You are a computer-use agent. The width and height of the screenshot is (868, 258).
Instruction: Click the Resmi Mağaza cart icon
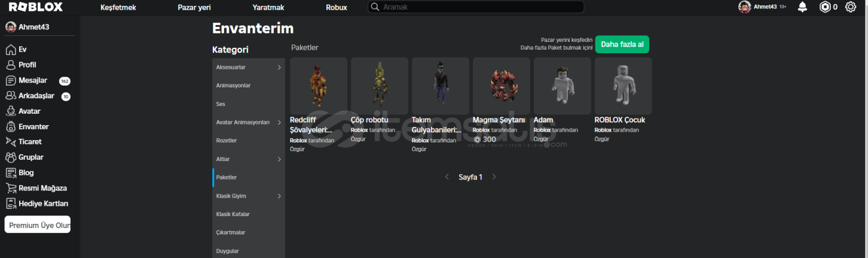point(11,188)
